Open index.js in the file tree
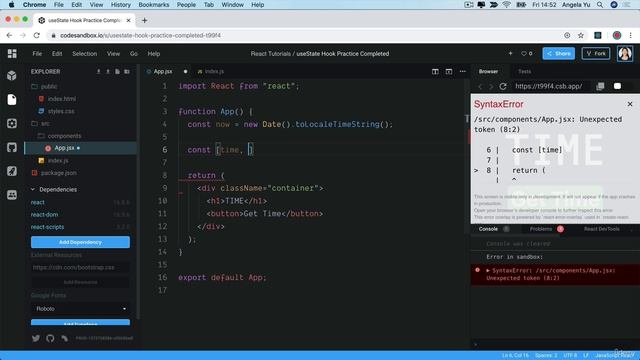Screen dimensions: 640x360 [x=58, y=160]
